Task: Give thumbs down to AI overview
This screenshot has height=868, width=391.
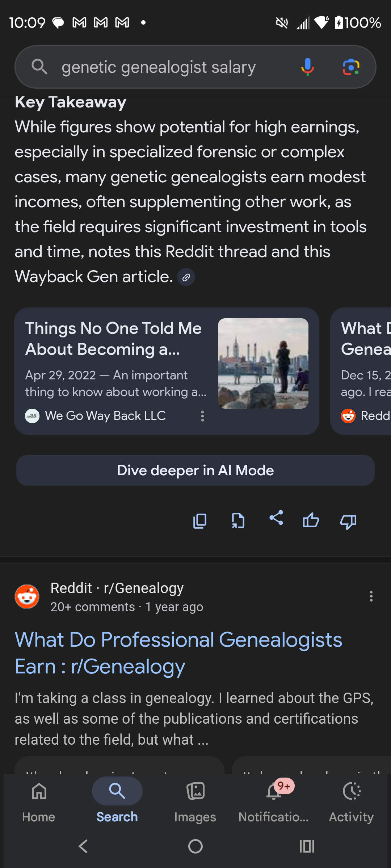Action: [348, 522]
